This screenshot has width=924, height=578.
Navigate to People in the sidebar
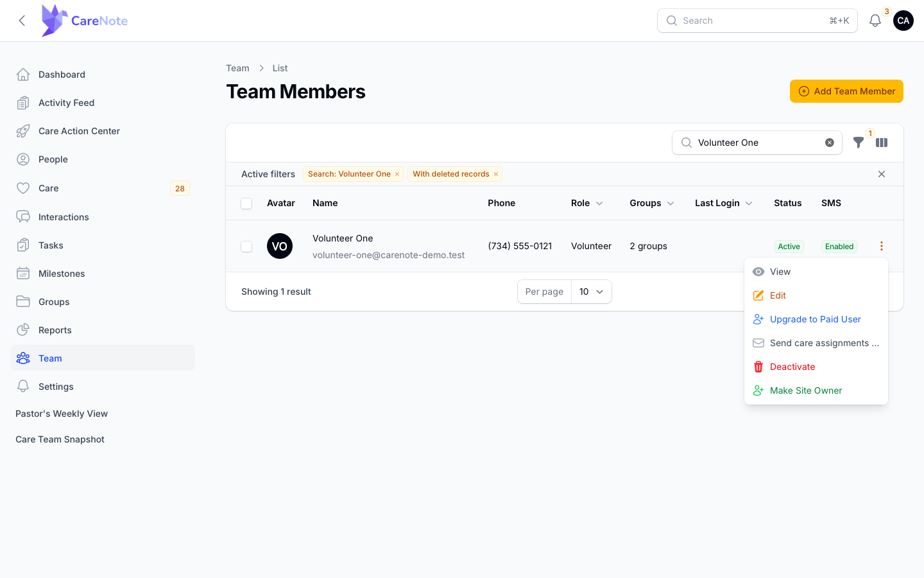(x=103, y=159)
